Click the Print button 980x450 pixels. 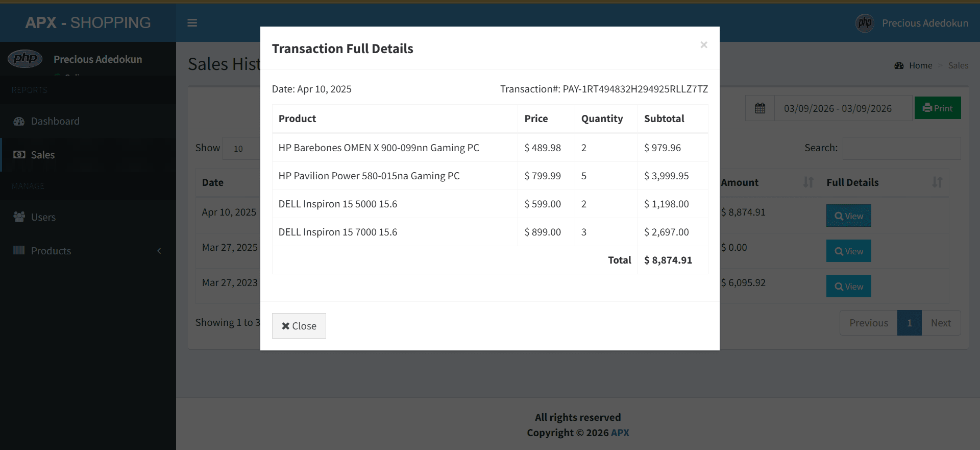coord(938,108)
